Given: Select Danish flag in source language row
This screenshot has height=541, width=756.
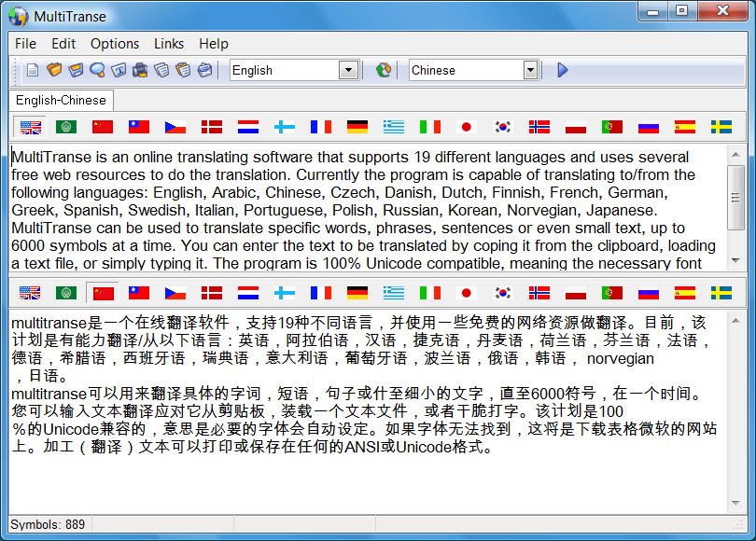Looking at the screenshot, I should (x=212, y=127).
